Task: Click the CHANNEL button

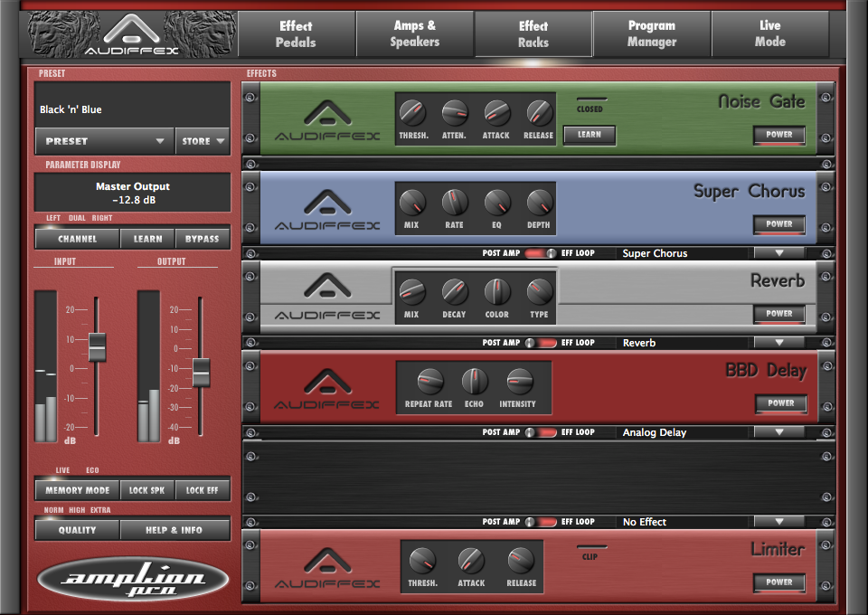Action: 78,239
